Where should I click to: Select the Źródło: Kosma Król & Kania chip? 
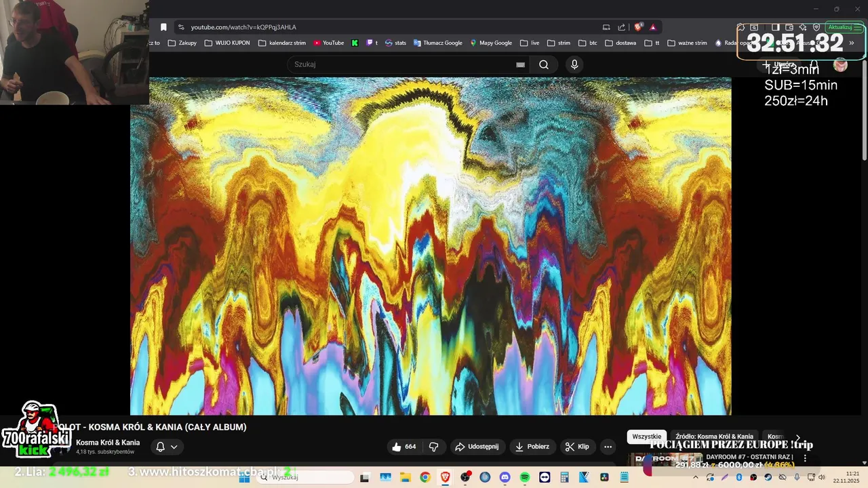pyautogui.click(x=714, y=436)
